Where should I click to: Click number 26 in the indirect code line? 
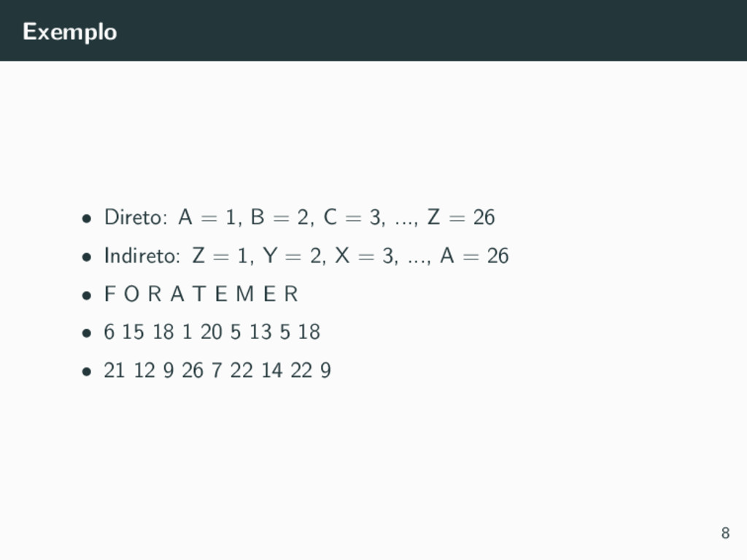[193, 370]
